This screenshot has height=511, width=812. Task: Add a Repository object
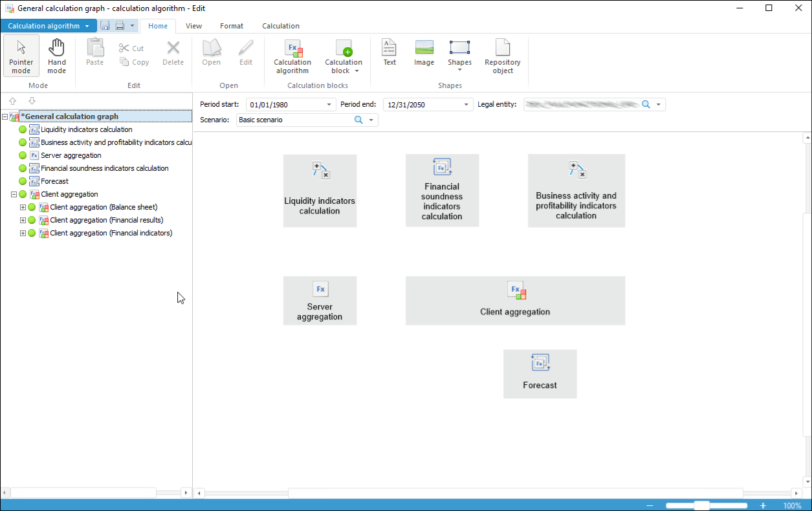[502, 56]
